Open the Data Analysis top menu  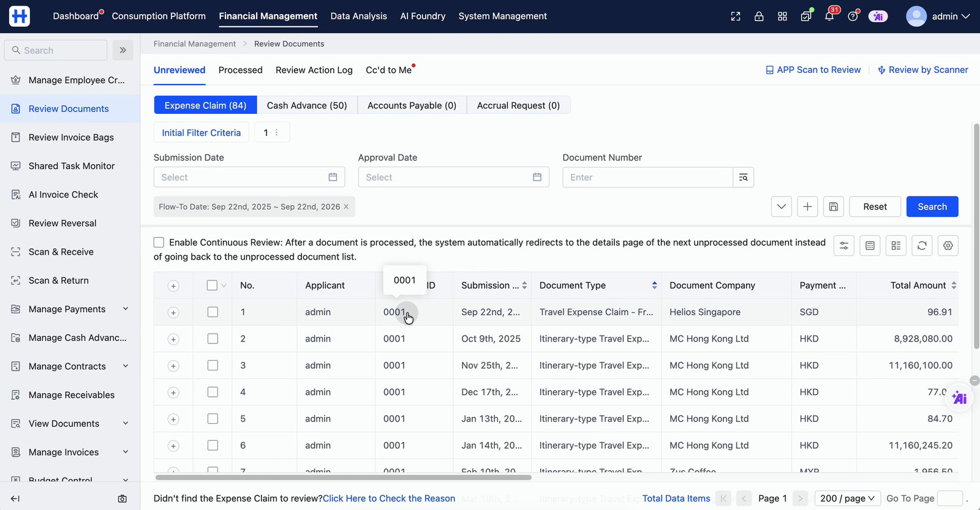point(359,16)
